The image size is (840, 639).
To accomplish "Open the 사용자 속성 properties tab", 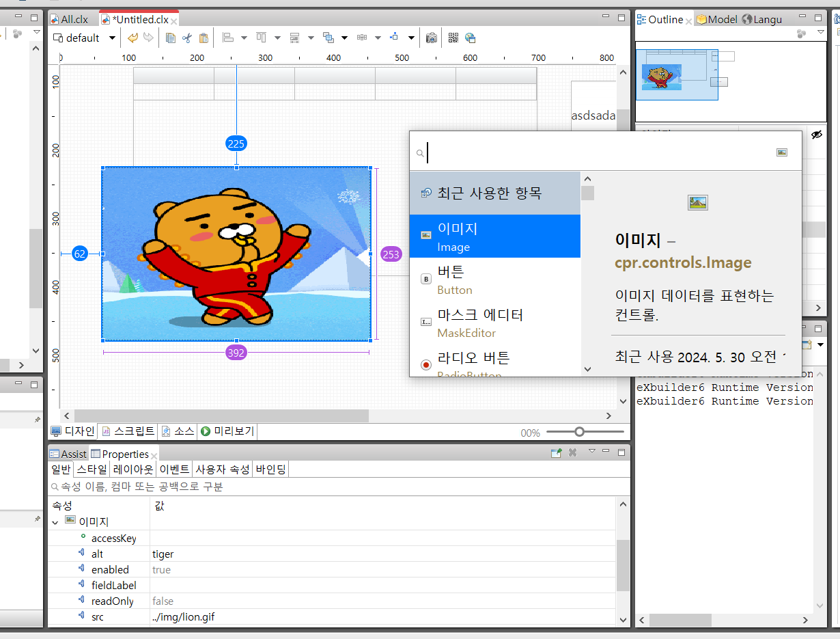I will tap(223, 469).
